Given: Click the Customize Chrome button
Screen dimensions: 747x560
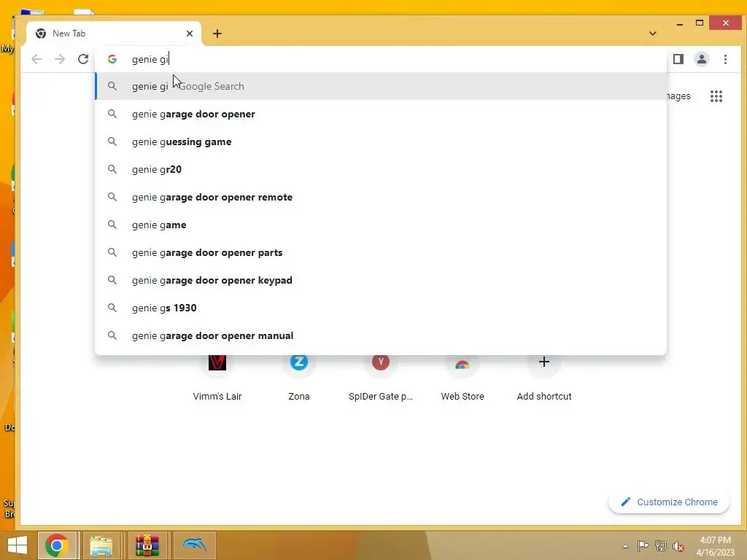Looking at the screenshot, I should point(669,502).
